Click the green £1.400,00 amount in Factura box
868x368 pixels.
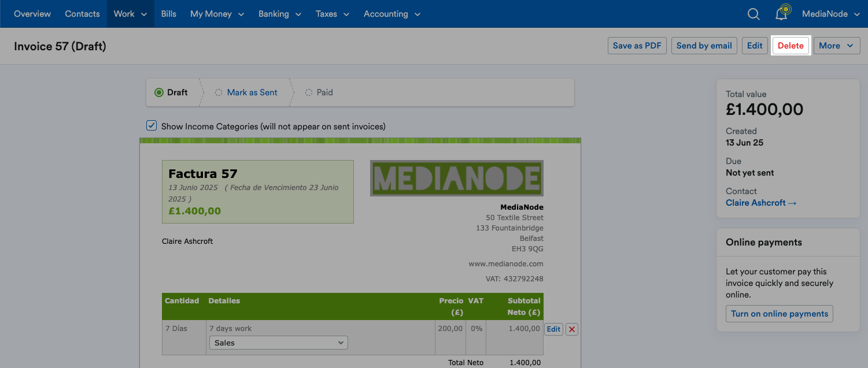(x=194, y=211)
